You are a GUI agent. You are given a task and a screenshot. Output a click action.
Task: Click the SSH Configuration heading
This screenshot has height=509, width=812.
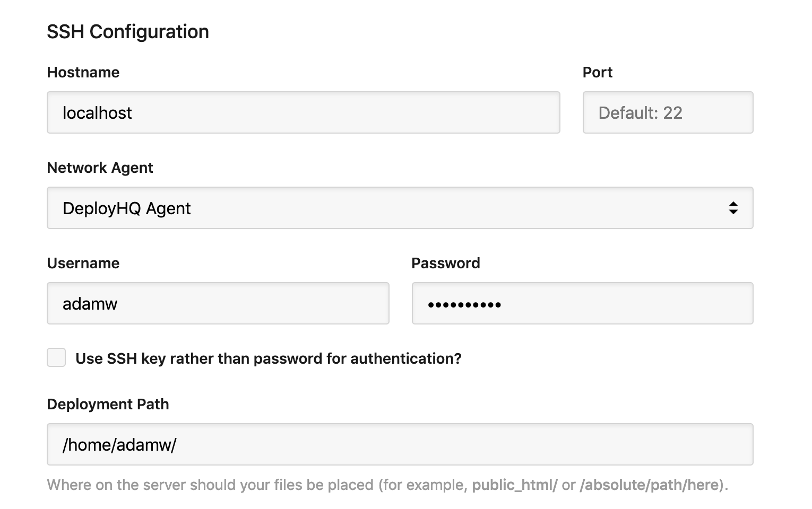(x=128, y=31)
